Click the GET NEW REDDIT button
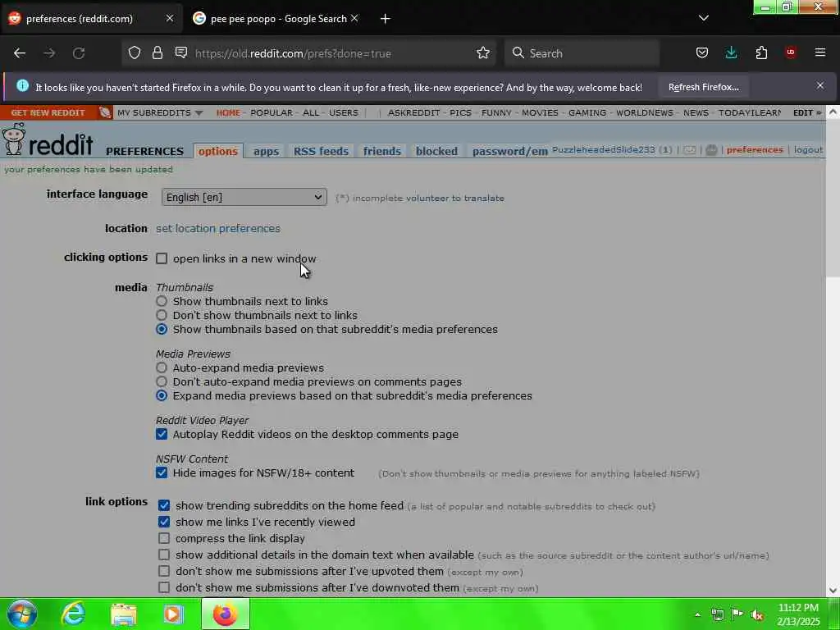Image resolution: width=840 pixels, height=630 pixels. tap(48, 112)
